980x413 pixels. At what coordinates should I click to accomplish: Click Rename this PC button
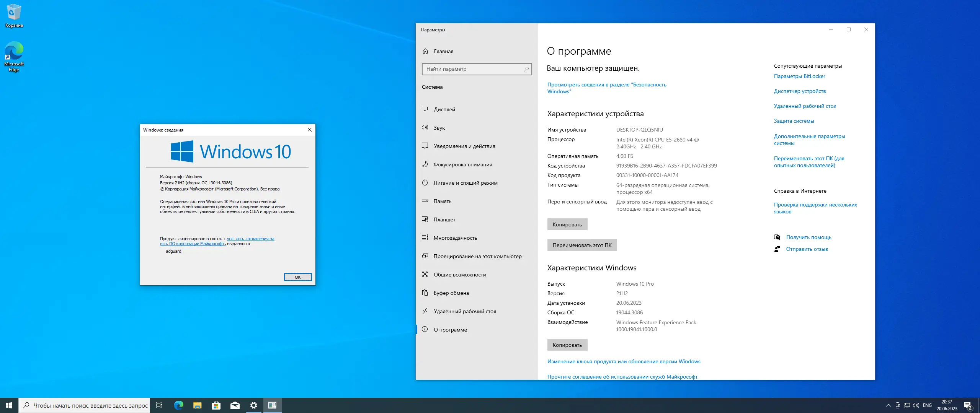pyautogui.click(x=582, y=245)
